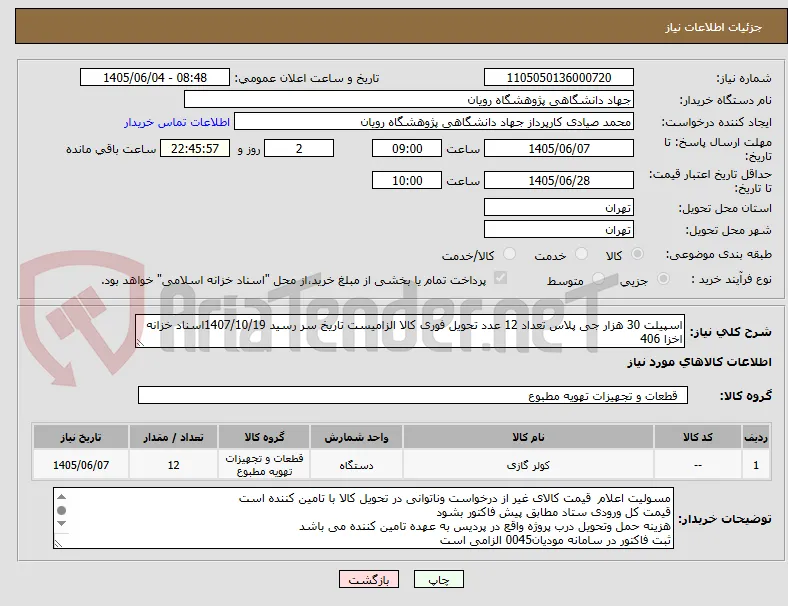The image size is (788, 606).
Task: Click the response deadline date 1405/06/07 field
Action: tap(558, 149)
